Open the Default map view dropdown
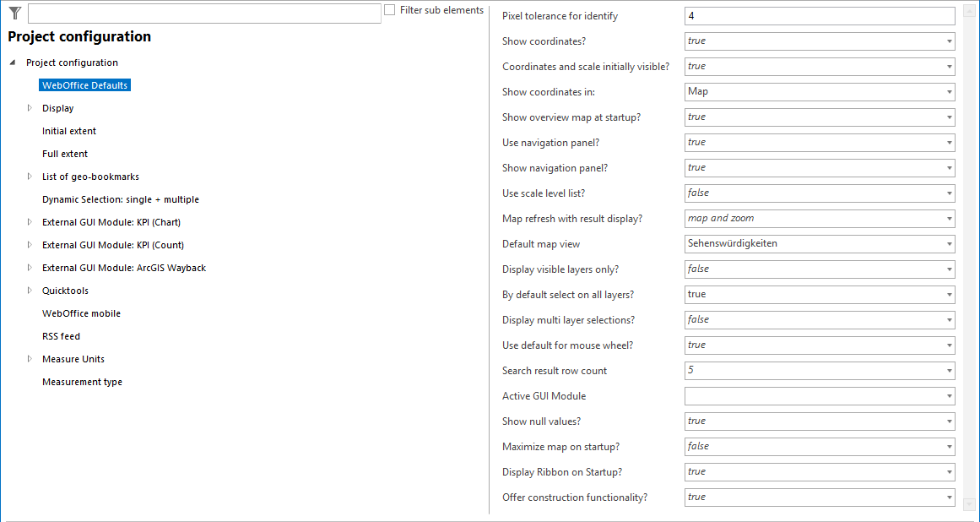Image resolution: width=980 pixels, height=522 pixels. coord(949,243)
